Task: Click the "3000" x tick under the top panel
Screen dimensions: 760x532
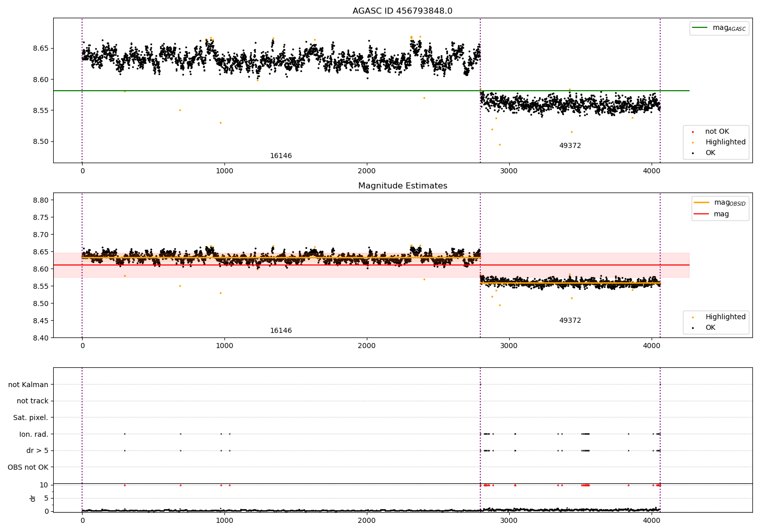Action: coord(509,171)
